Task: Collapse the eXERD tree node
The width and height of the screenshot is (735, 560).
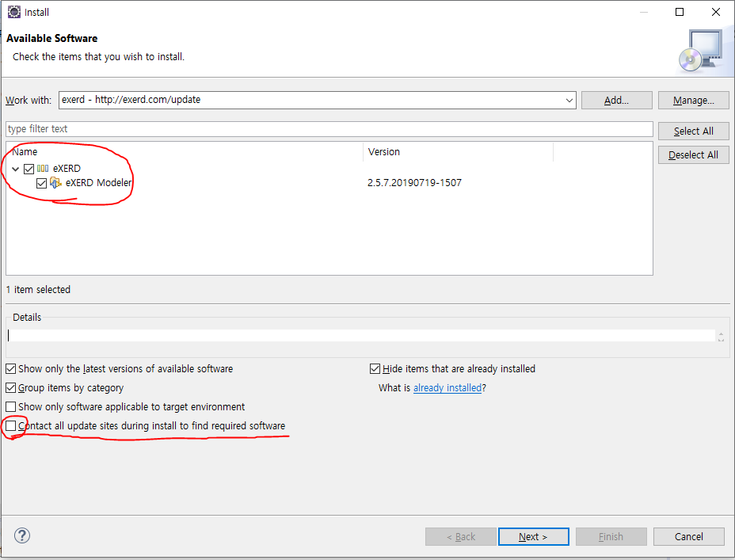Action: (x=16, y=169)
